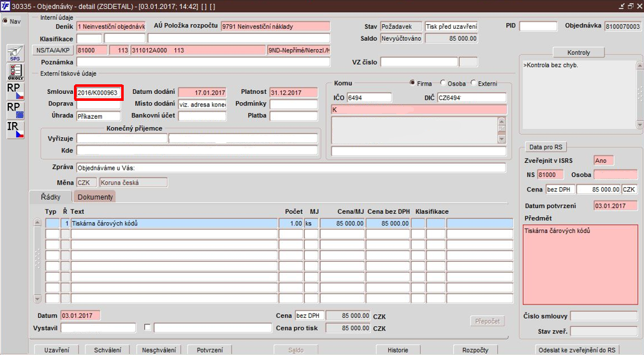The height and width of the screenshot is (355, 644).
Task: Click the Předmět text area
Action: (x=580, y=264)
